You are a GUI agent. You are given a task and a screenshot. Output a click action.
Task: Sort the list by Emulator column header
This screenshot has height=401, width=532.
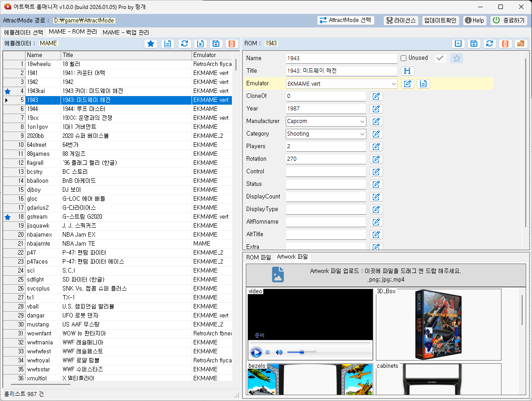pos(212,55)
